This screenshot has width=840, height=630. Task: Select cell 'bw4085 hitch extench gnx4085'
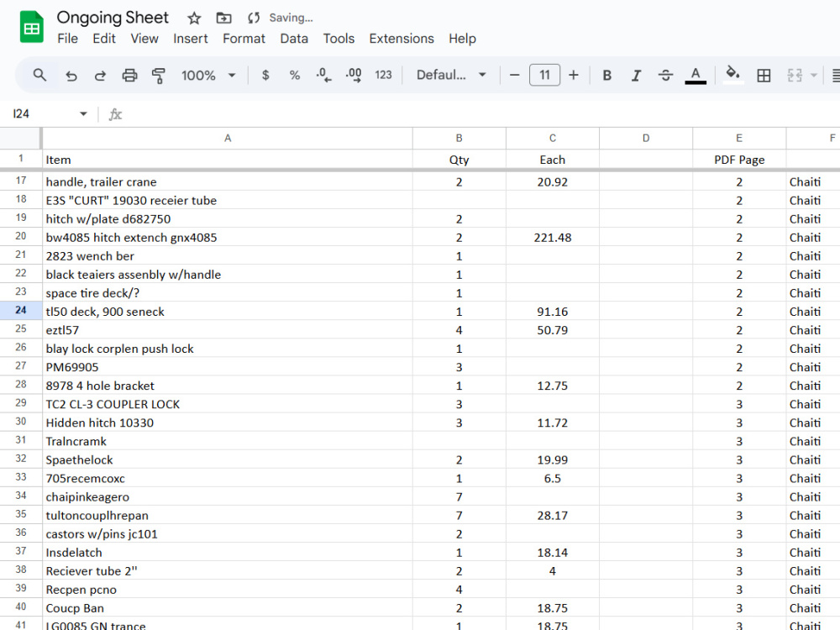228,238
